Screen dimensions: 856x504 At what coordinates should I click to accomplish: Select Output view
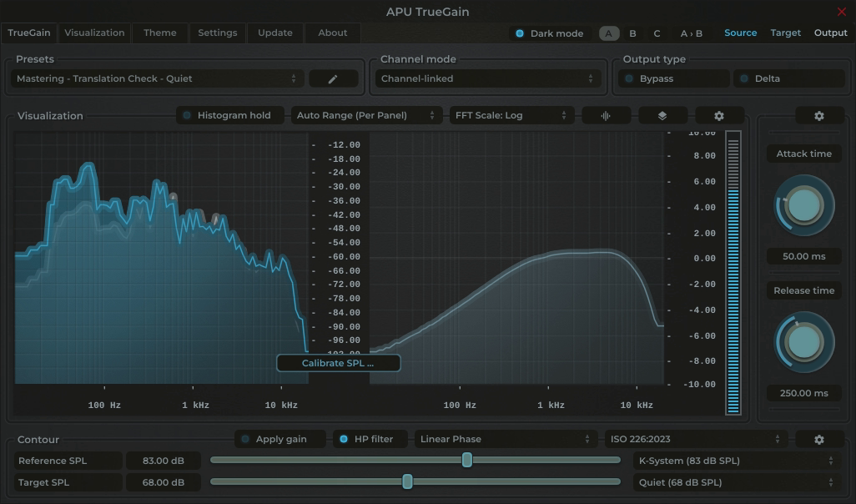pos(830,33)
